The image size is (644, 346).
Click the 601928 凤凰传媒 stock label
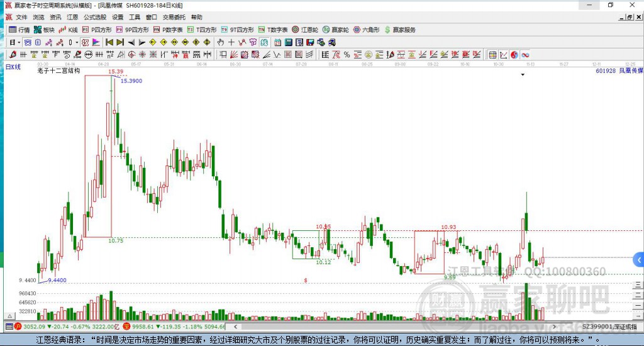click(619, 70)
